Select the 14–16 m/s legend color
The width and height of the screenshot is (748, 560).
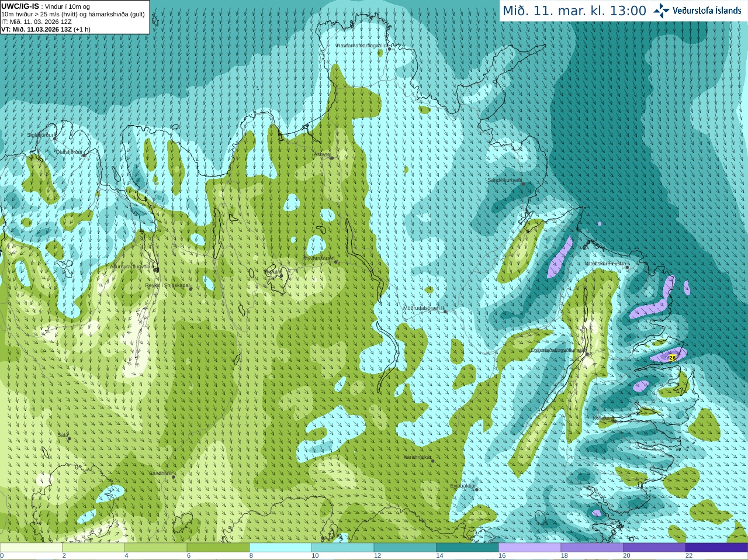pyautogui.click(x=467, y=548)
